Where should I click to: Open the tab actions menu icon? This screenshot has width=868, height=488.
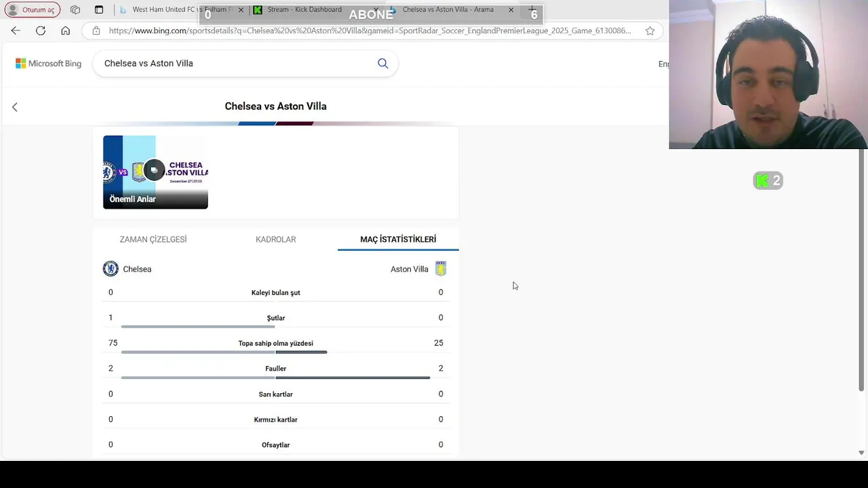(x=99, y=9)
